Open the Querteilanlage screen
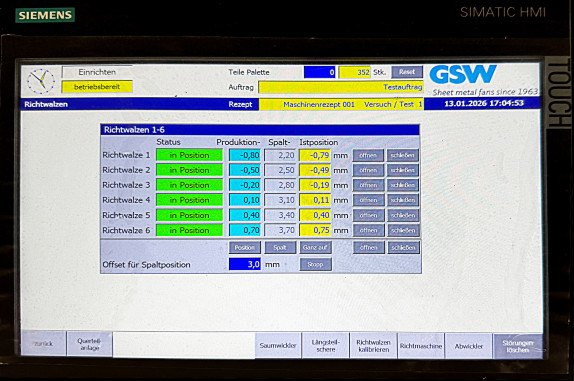The height and width of the screenshot is (381, 574). pyautogui.click(x=89, y=344)
